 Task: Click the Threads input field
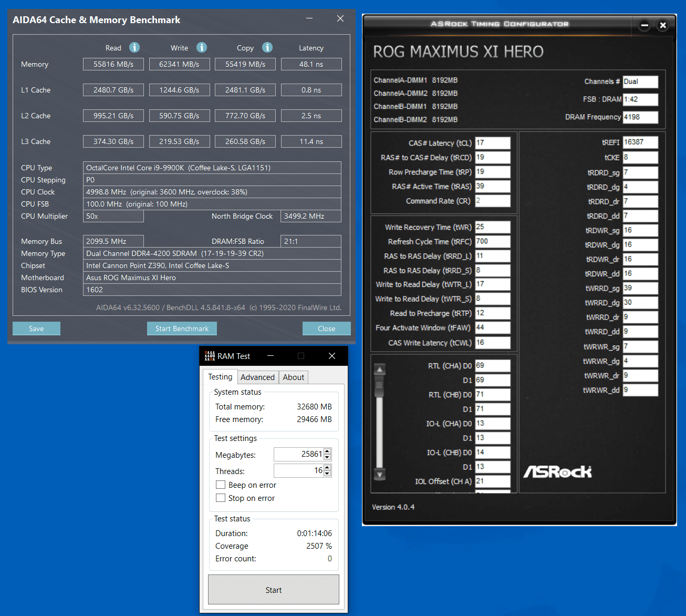tap(298, 470)
